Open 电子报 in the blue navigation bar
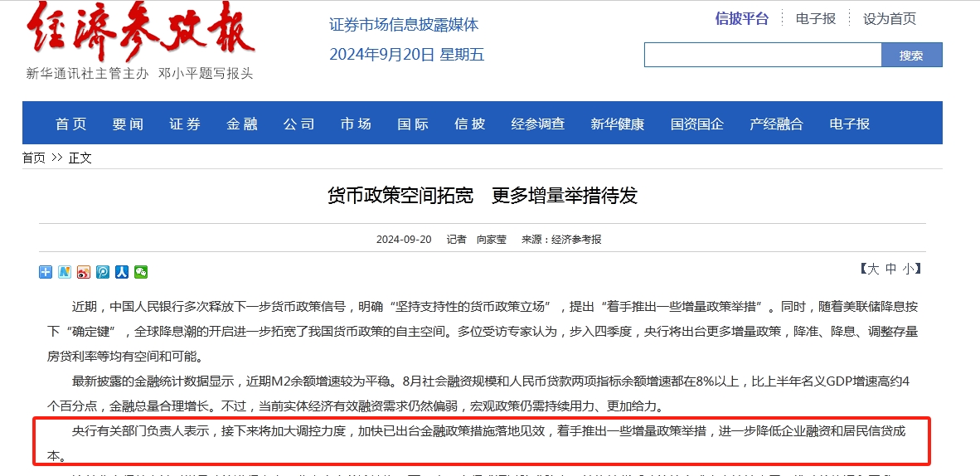The height and width of the screenshot is (476, 980). coord(849,124)
